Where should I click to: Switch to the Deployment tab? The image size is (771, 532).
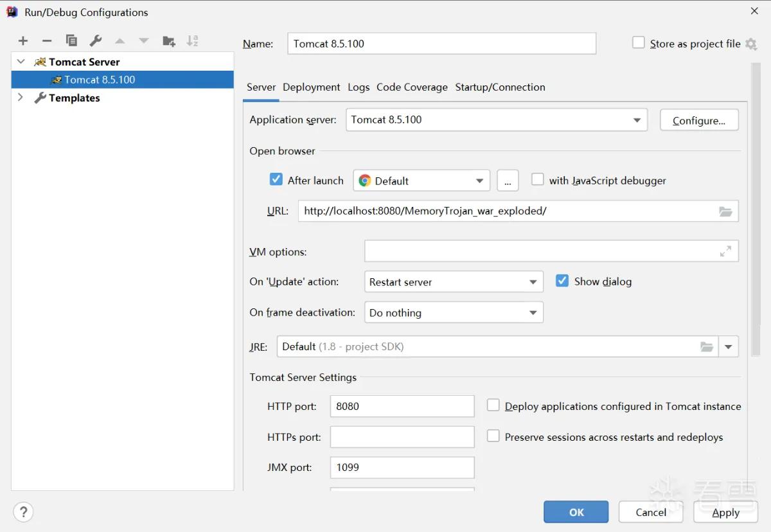[312, 87]
